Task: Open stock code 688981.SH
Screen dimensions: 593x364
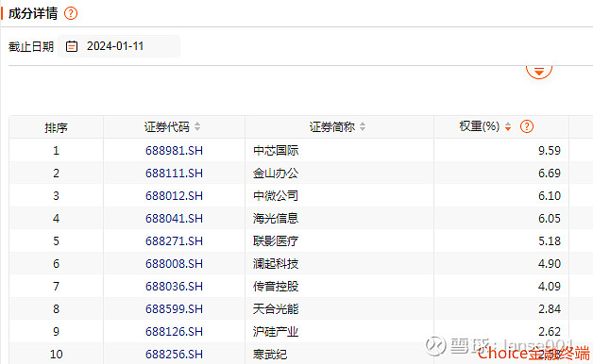Action: (174, 151)
